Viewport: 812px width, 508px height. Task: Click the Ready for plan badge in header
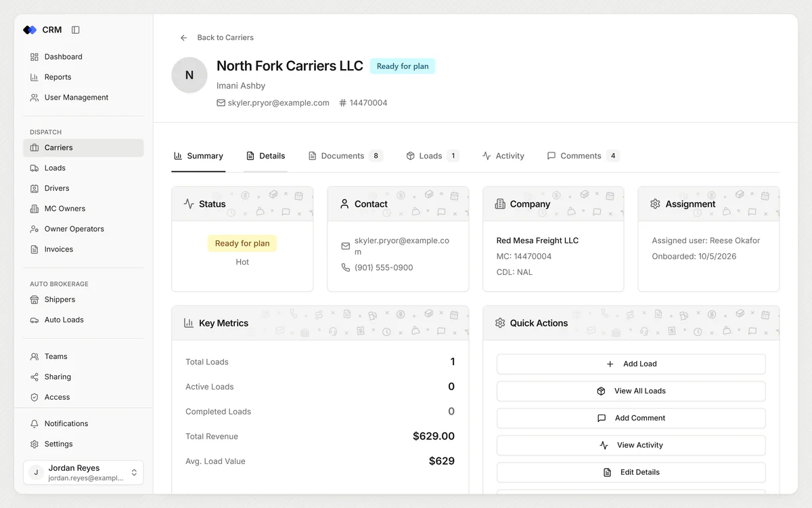point(403,66)
